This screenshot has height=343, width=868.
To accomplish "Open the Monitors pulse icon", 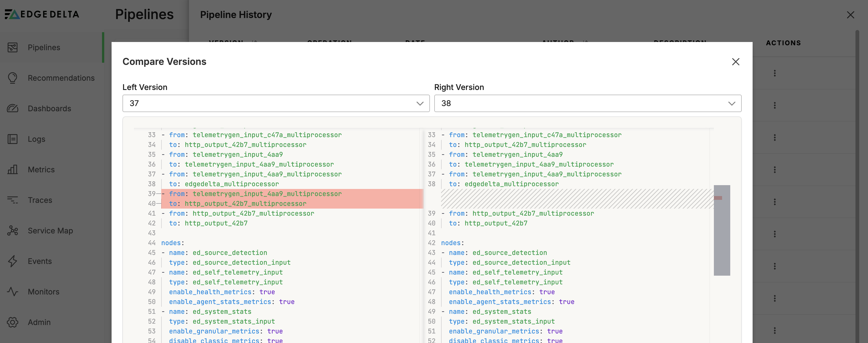I will click(13, 291).
